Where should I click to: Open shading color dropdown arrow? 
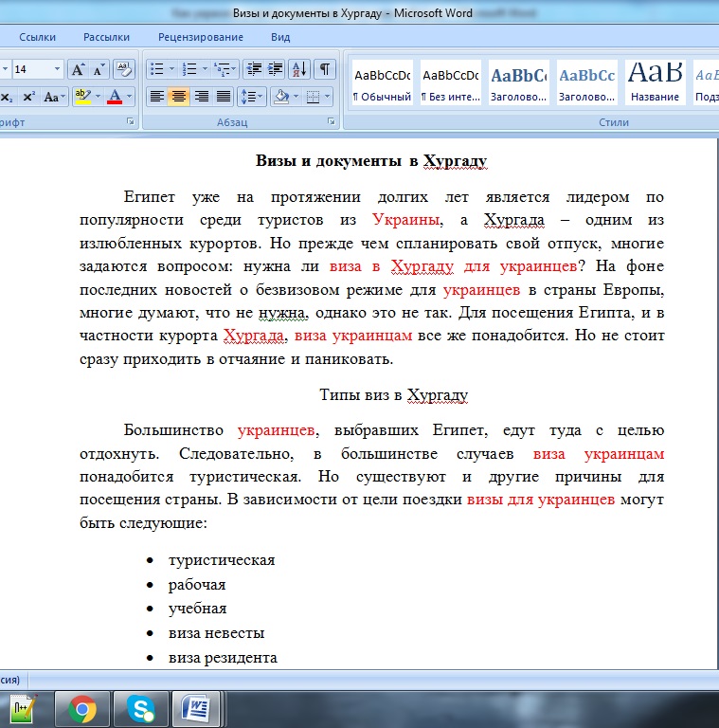click(297, 97)
